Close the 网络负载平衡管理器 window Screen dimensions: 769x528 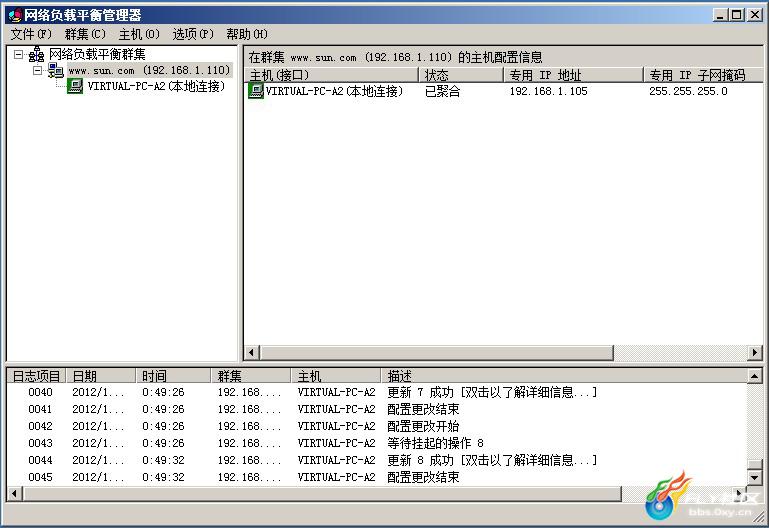tap(754, 15)
